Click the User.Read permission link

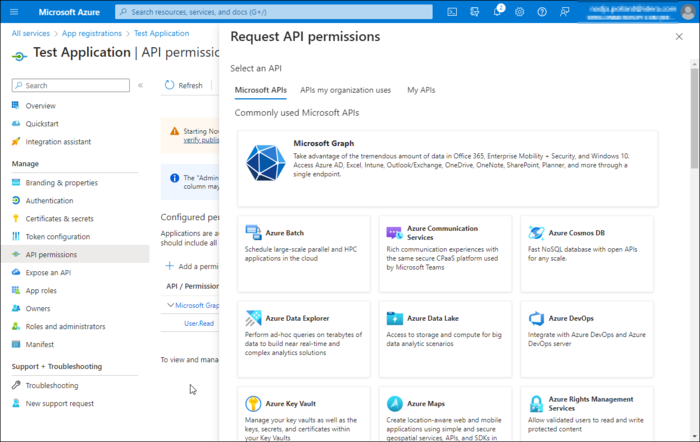[x=199, y=323]
